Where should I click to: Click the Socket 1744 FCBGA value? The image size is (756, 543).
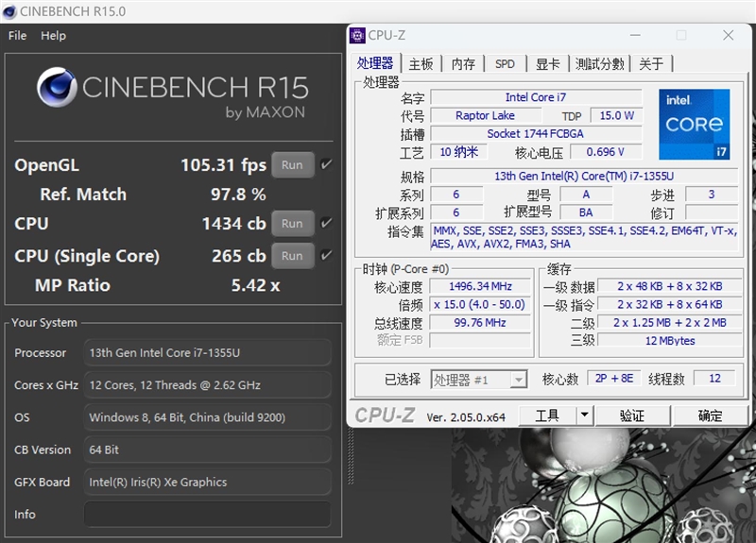(535, 133)
